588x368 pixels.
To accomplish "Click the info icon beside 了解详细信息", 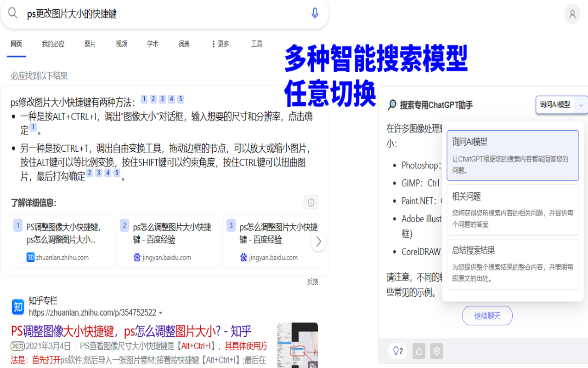I will pyautogui.click(x=311, y=202).
